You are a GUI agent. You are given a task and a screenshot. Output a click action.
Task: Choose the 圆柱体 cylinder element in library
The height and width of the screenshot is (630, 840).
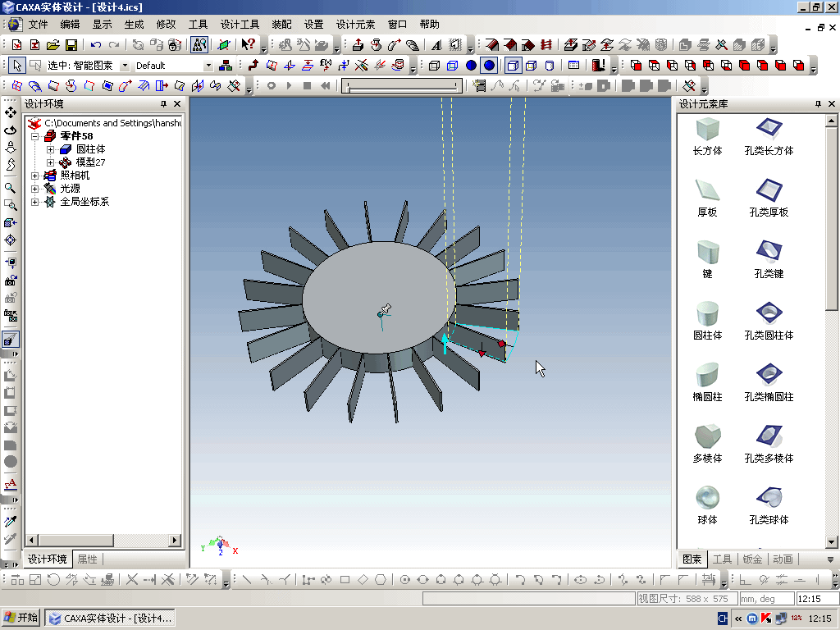[707, 322]
